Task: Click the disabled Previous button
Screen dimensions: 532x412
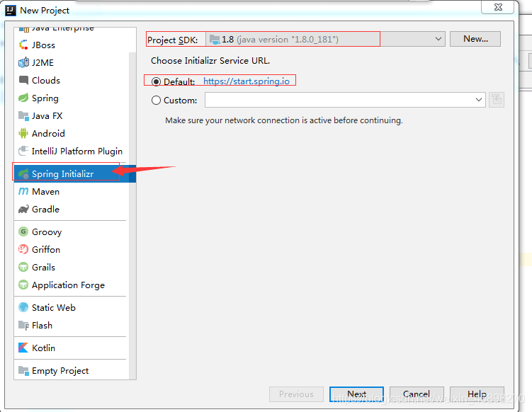Action: click(x=296, y=394)
